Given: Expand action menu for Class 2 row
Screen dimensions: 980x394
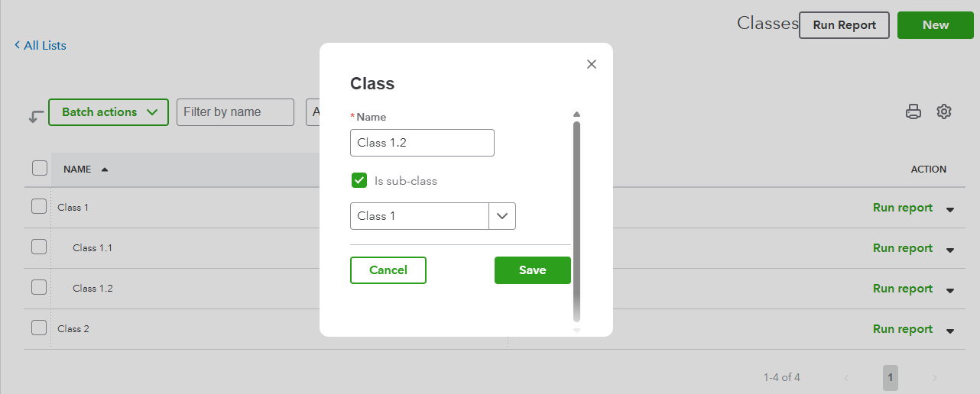Looking at the screenshot, I should [x=950, y=331].
